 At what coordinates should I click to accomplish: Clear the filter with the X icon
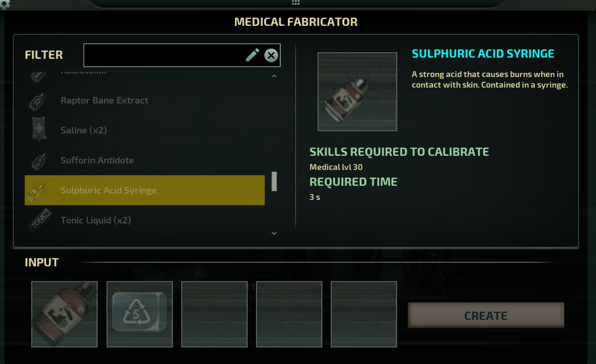point(271,55)
